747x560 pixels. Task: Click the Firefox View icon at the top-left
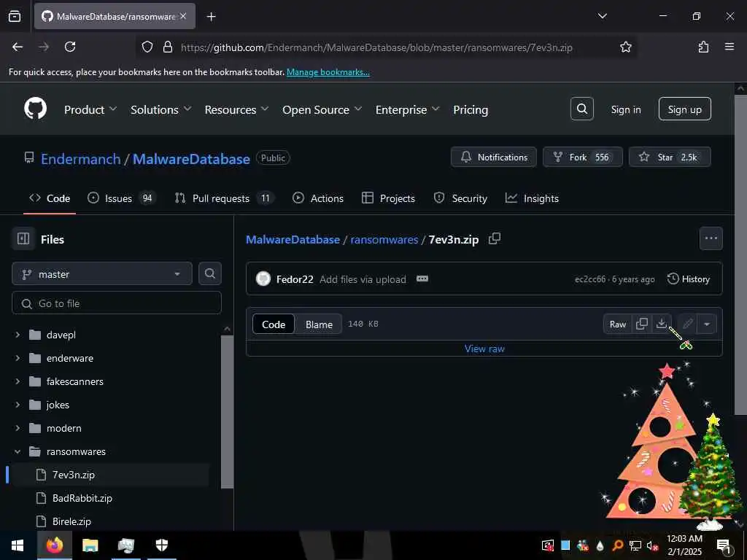pos(15,16)
